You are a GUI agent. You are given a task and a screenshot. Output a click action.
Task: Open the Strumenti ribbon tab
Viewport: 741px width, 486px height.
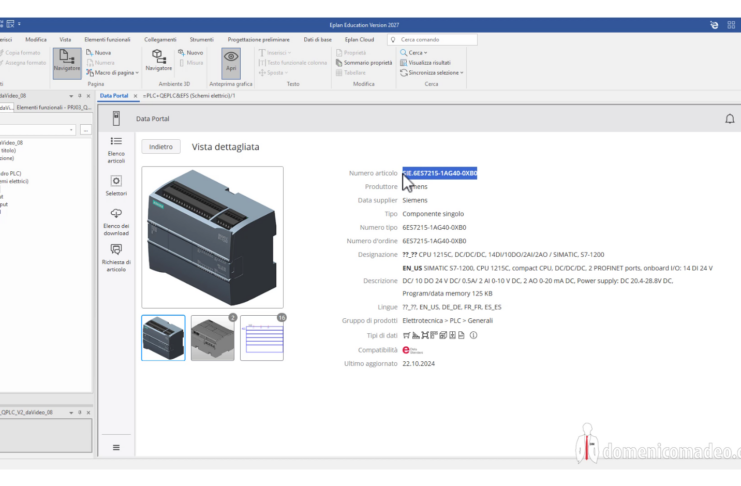click(x=202, y=39)
